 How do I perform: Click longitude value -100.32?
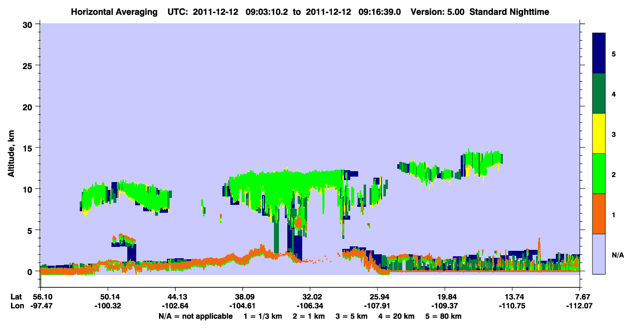pyautogui.click(x=108, y=306)
